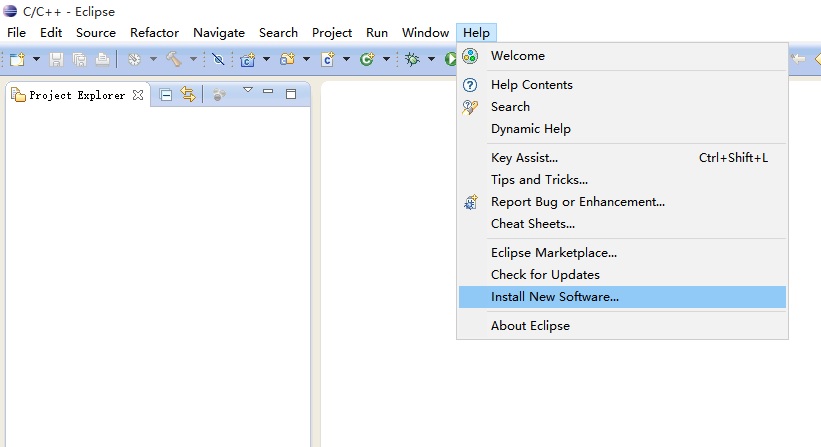
Task: Click the Print toolbar icon
Action: tap(103, 59)
